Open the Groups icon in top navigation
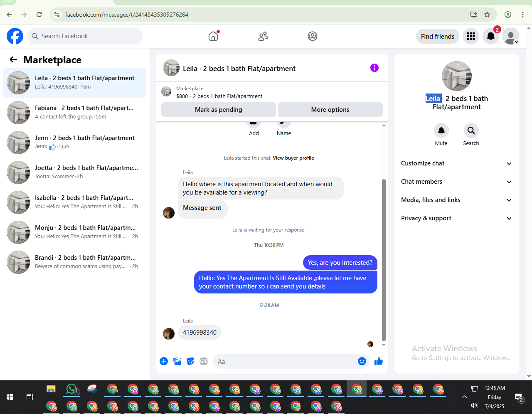Screen dimensions: 532x414 point(313,36)
